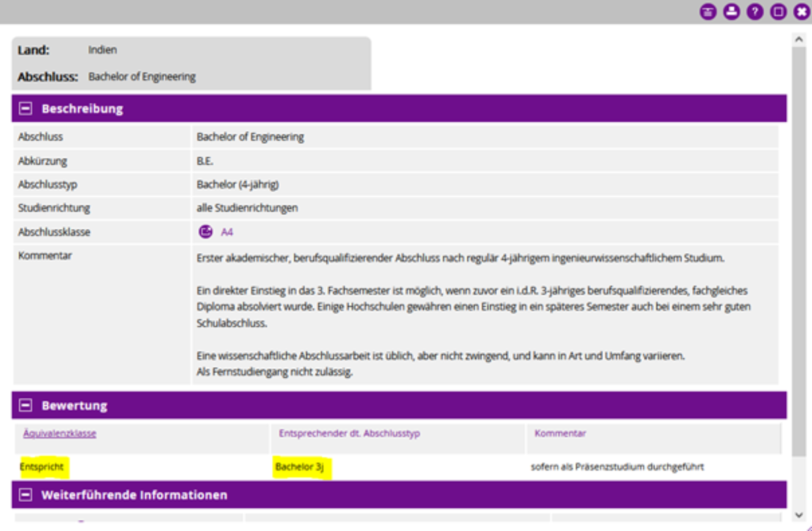Click the window/maximize icon in the toolbar
This screenshot has width=812, height=531.
[x=778, y=12]
